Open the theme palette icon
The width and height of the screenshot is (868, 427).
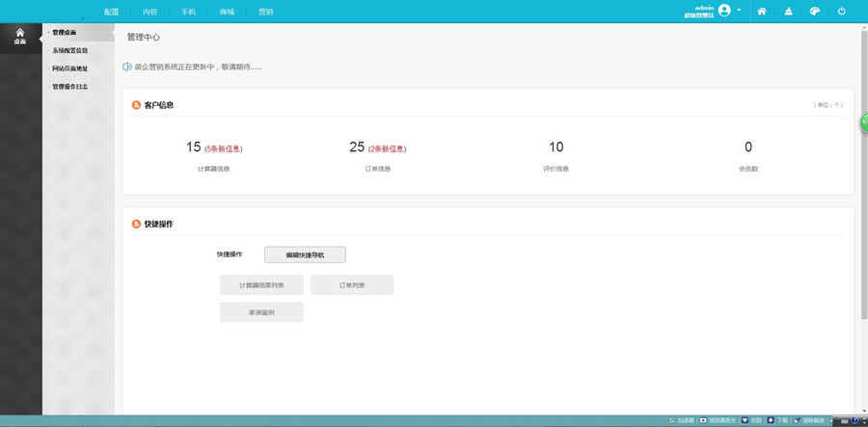point(814,11)
